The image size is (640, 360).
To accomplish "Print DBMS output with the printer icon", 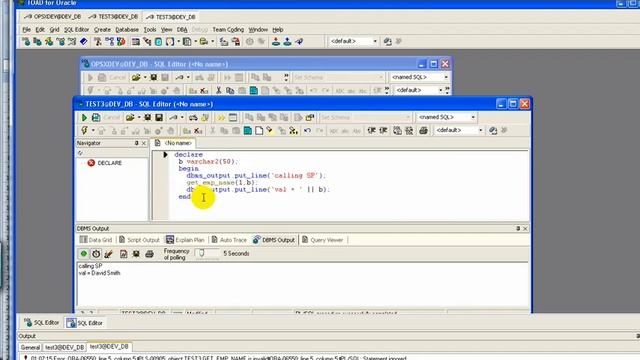I will (149, 253).
